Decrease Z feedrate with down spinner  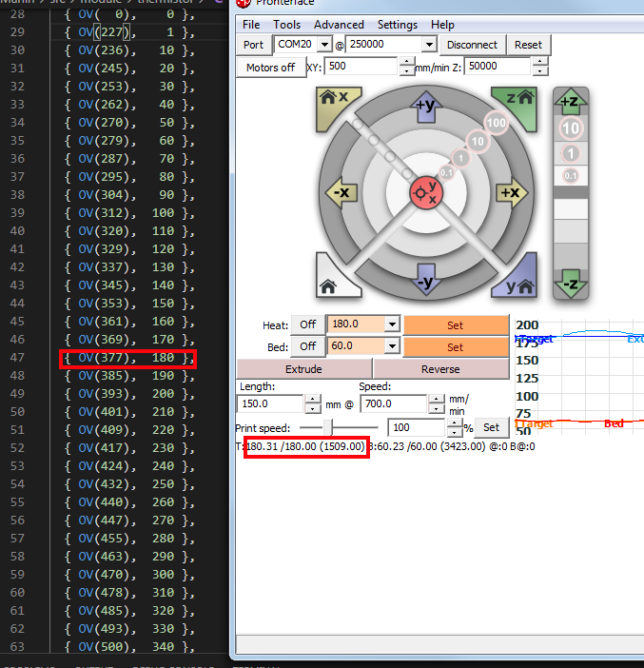[540, 70]
